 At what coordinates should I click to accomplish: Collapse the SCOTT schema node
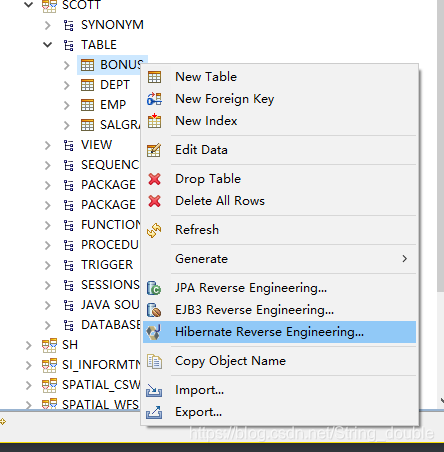coord(29,5)
